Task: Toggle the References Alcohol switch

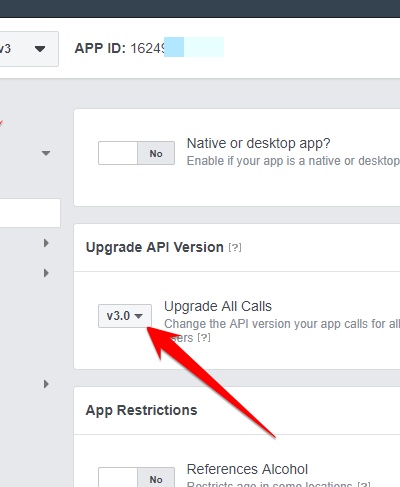Action: (x=136, y=477)
